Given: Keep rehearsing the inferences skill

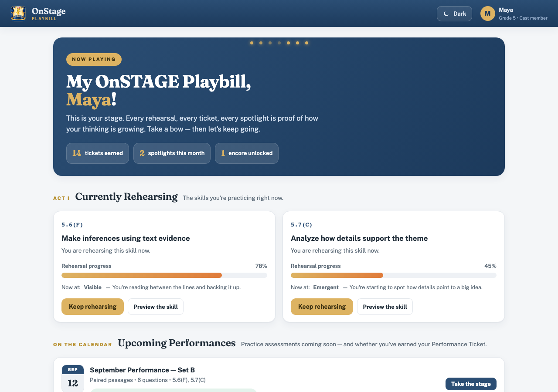Looking at the screenshot, I should [x=92, y=307].
